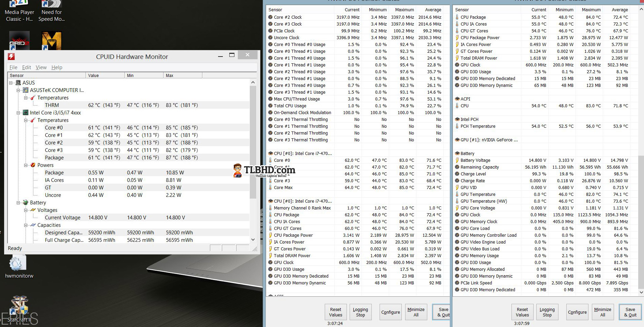Collapse the Capacities tree node

[26, 225]
